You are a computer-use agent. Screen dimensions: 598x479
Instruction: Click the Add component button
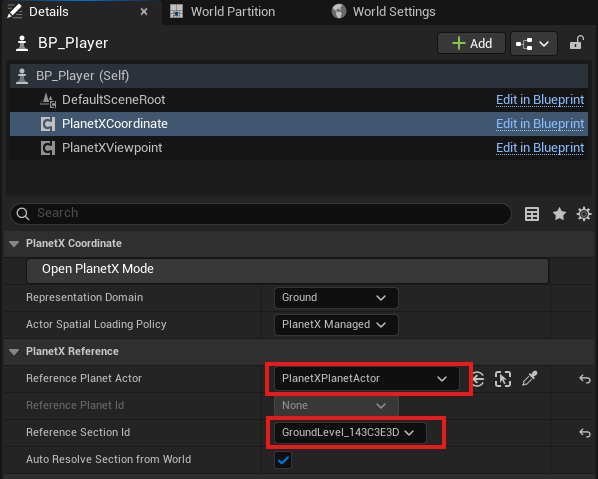(x=471, y=43)
